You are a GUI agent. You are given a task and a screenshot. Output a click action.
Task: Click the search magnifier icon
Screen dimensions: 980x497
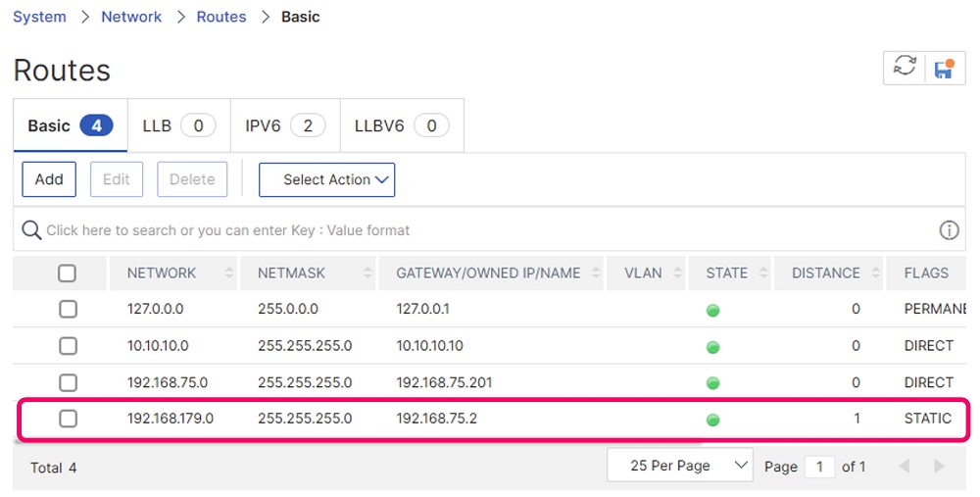click(x=31, y=230)
